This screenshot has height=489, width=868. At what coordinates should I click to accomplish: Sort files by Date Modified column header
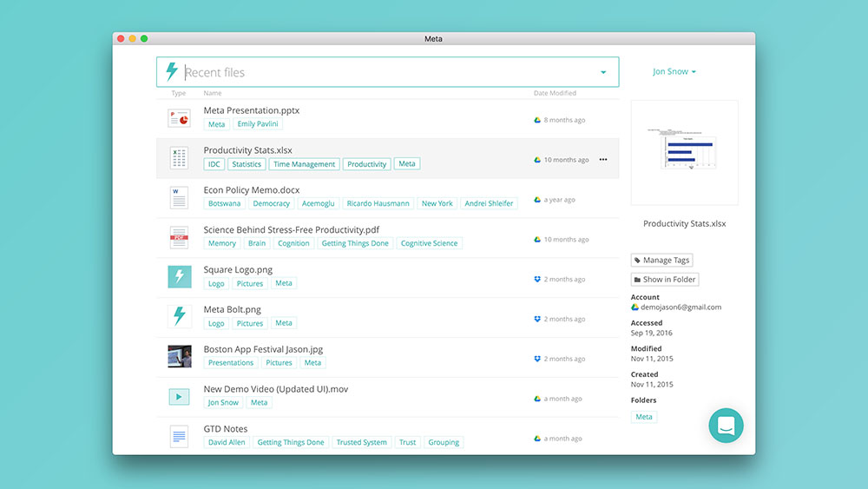[555, 93]
